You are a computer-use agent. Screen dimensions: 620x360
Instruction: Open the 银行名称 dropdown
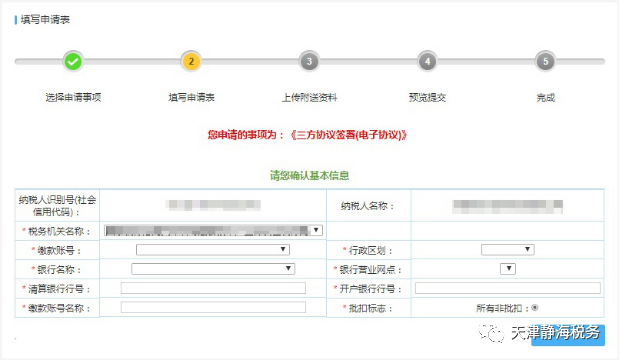click(x=213, y=269)
